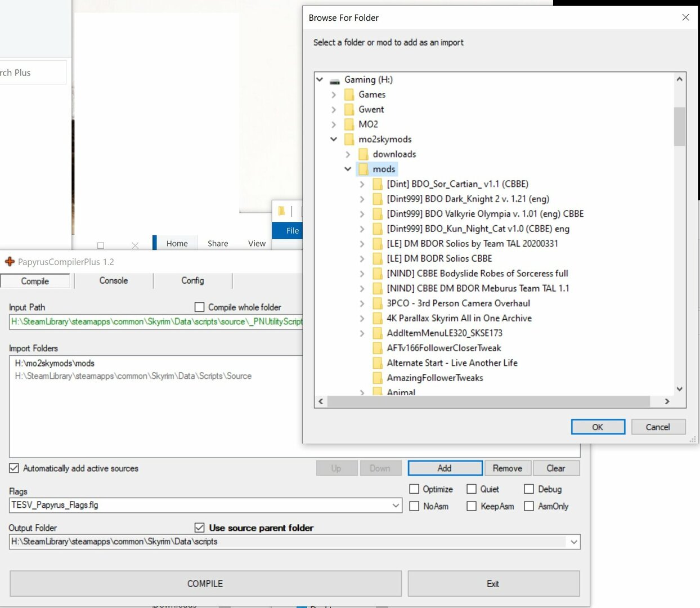Click folder icon of Bodyslide Robes of Sorceress
Image resolution: width=700 pixels, height=608 pixels.
(x=377, y=274)
